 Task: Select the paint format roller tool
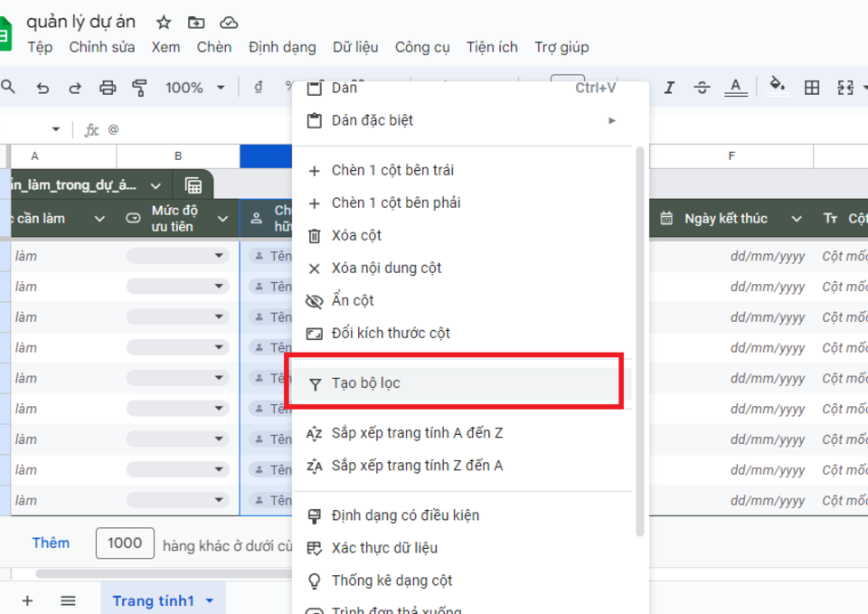coord(140,88)
